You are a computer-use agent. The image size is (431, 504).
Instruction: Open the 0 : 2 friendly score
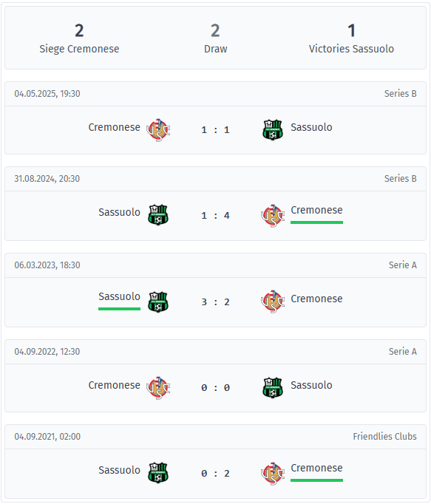tap(216, 474)
